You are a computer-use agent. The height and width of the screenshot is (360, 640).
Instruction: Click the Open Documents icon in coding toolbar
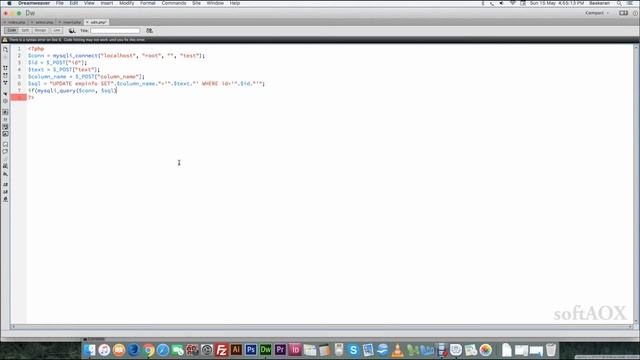pyautogui.click(x=5, y=49)
